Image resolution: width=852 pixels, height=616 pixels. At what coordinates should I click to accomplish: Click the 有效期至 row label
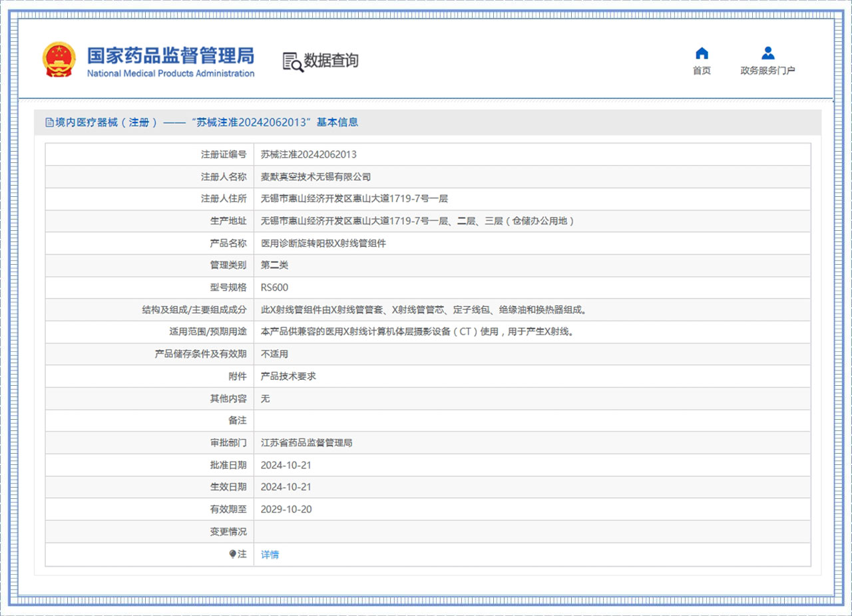tap(228, 510)
